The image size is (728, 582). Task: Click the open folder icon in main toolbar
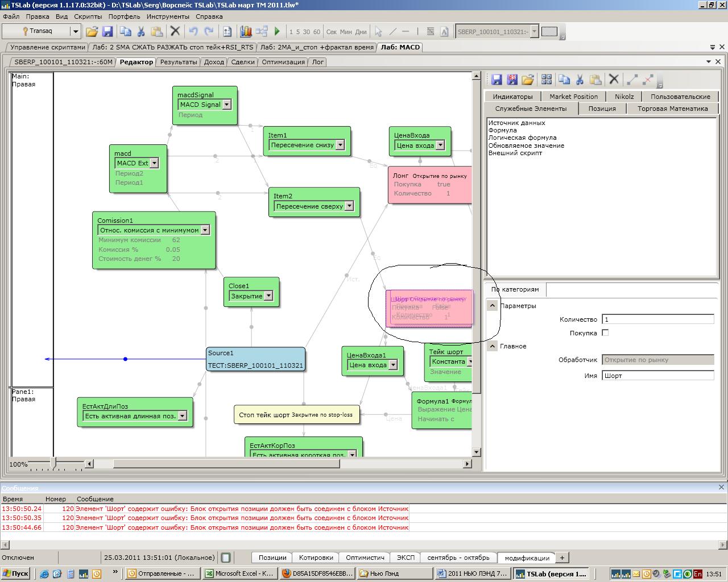[x=92, y=32]
